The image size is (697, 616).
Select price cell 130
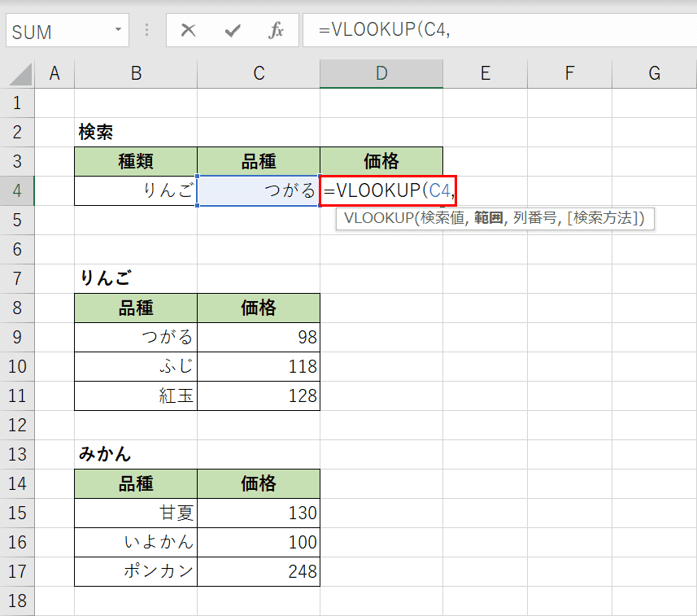[x=259, y=513]
